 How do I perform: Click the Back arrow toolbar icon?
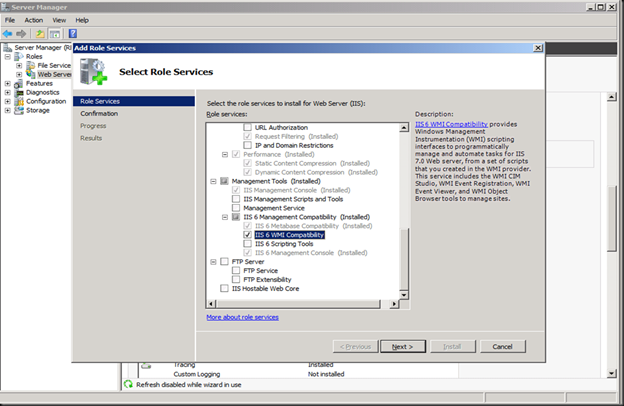pyautogui.click(x=8, y=34)
